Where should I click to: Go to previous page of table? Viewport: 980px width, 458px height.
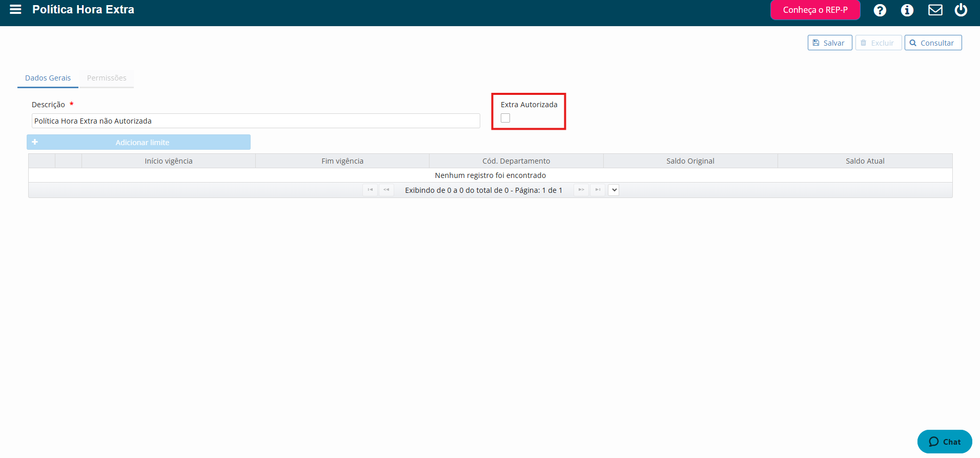coord(386,190)
